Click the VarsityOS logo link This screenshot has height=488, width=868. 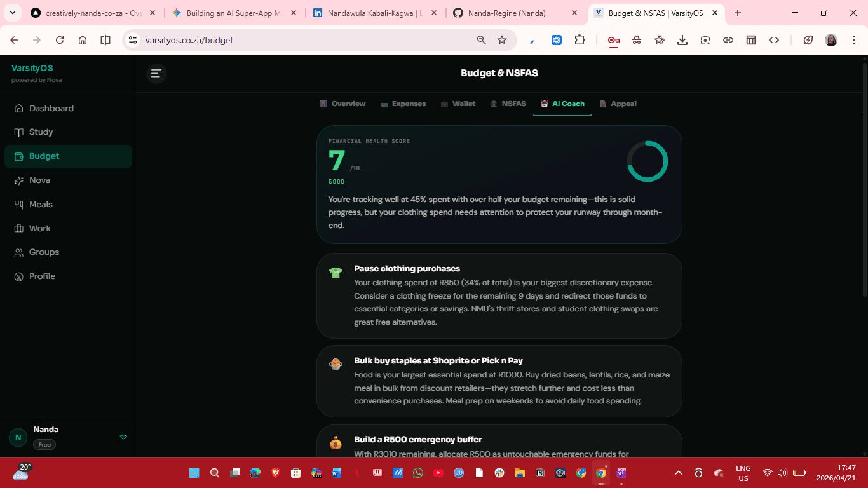coord(32,69)
